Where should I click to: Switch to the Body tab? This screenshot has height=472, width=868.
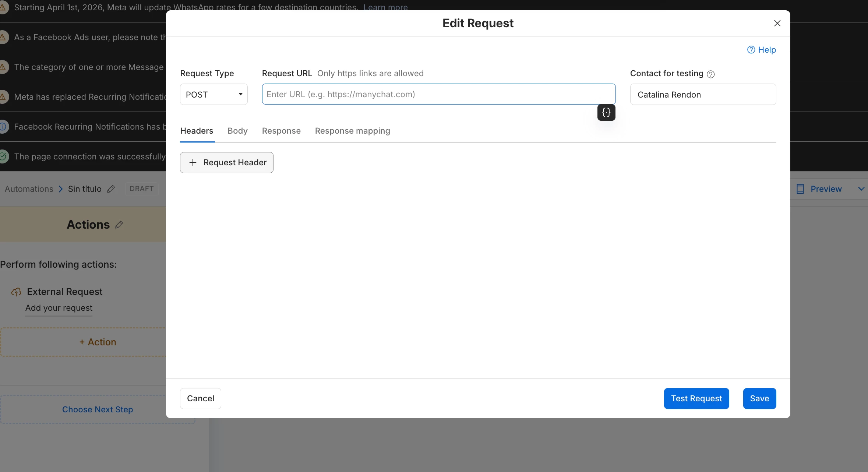click(x=237, y=131)
